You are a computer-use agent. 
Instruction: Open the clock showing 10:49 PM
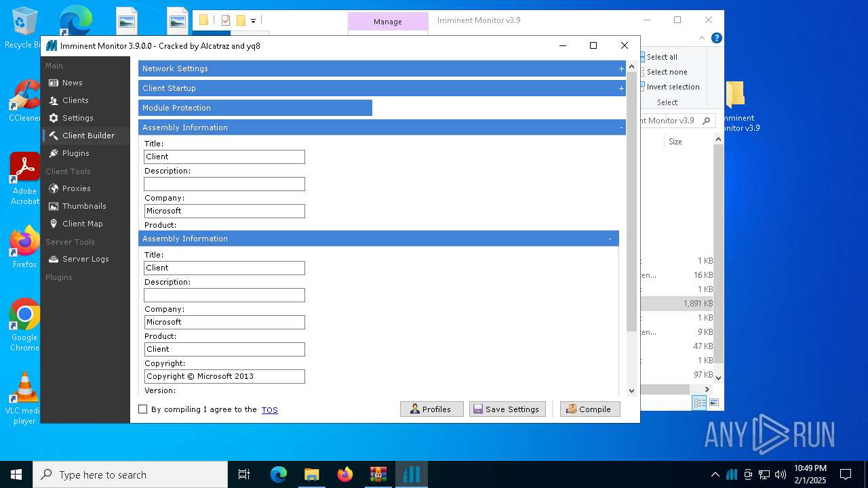(810, 474)
